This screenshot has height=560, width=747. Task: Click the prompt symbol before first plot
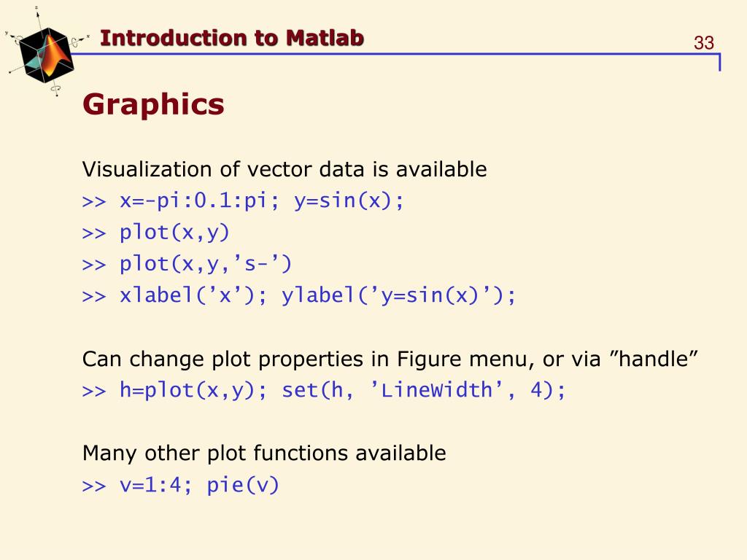pos(94,234)
